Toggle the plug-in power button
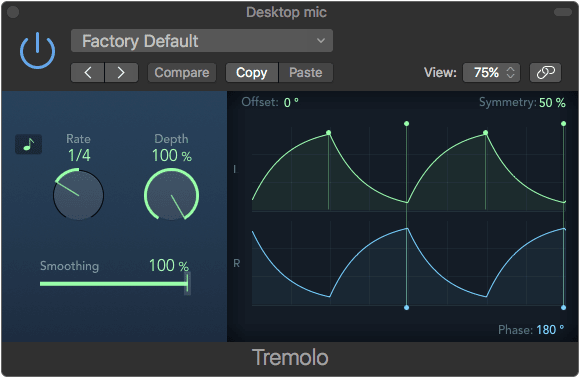Image resolution: width=580 pixels, height=378 pixels. 37,50
